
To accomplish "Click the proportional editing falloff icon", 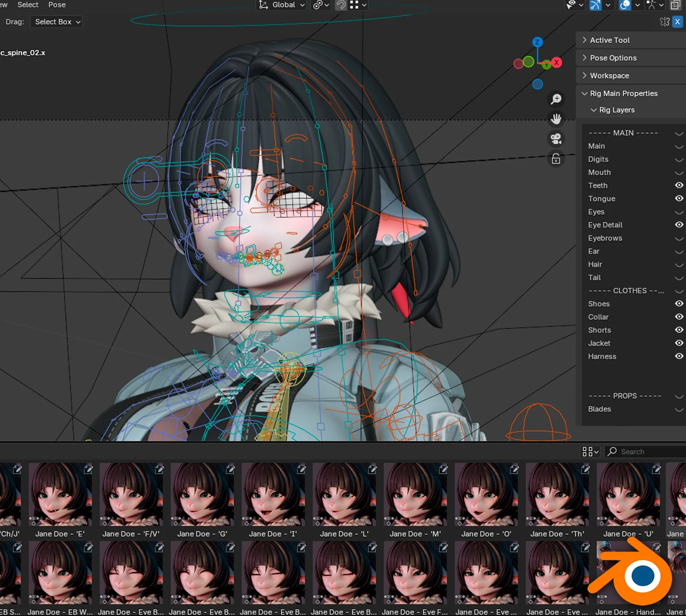I will 317,5.
